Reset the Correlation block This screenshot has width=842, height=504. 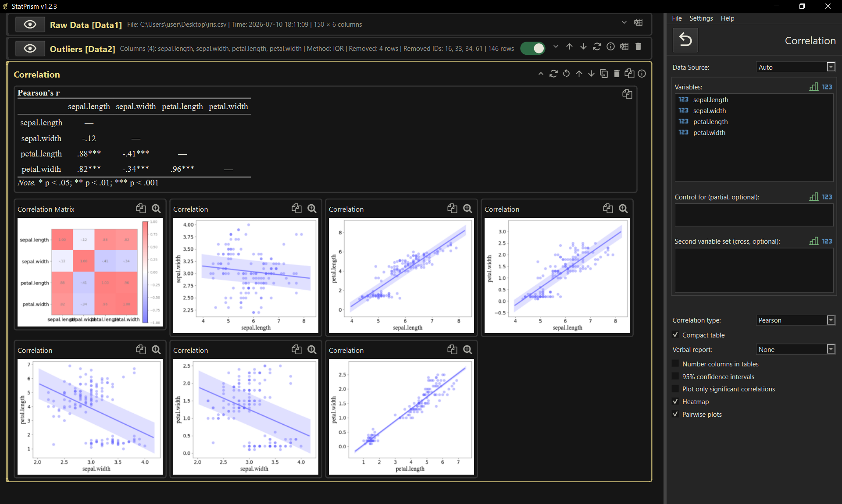point(566,74)
